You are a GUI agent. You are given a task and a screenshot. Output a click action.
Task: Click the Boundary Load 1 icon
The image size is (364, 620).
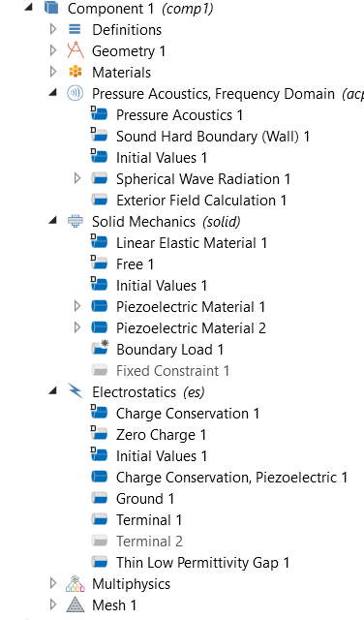100,348
